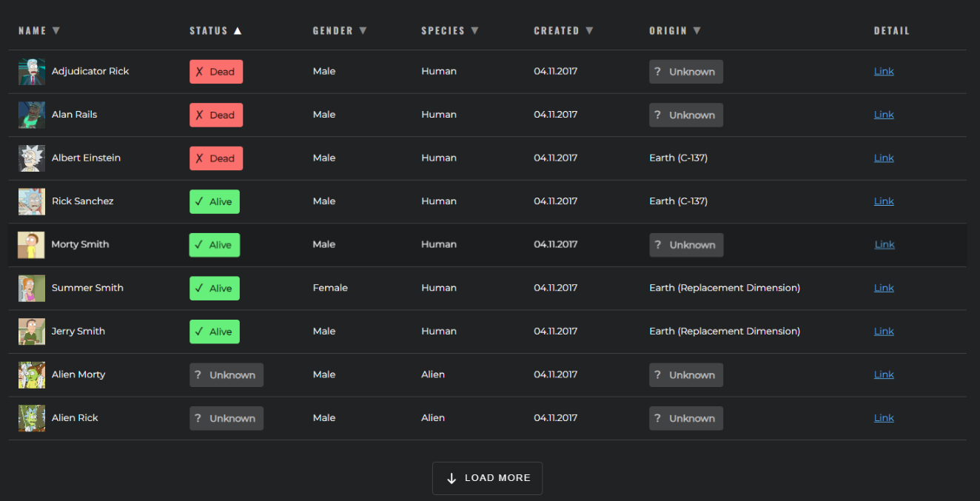
Task: Click Alien Rick's Unknown status badge
Action: (x=226, y=418)
